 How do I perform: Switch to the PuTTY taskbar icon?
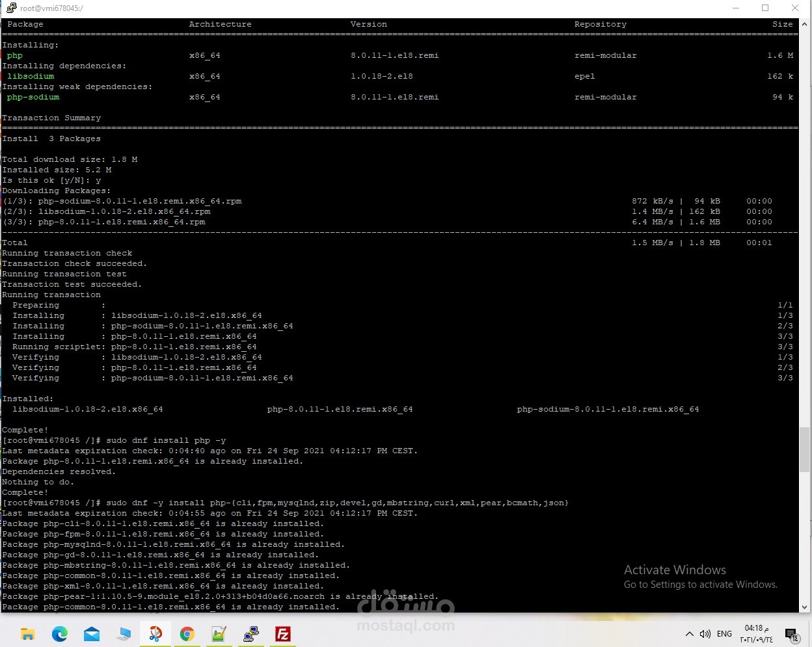pyautogui.click(x=251, y=634)
